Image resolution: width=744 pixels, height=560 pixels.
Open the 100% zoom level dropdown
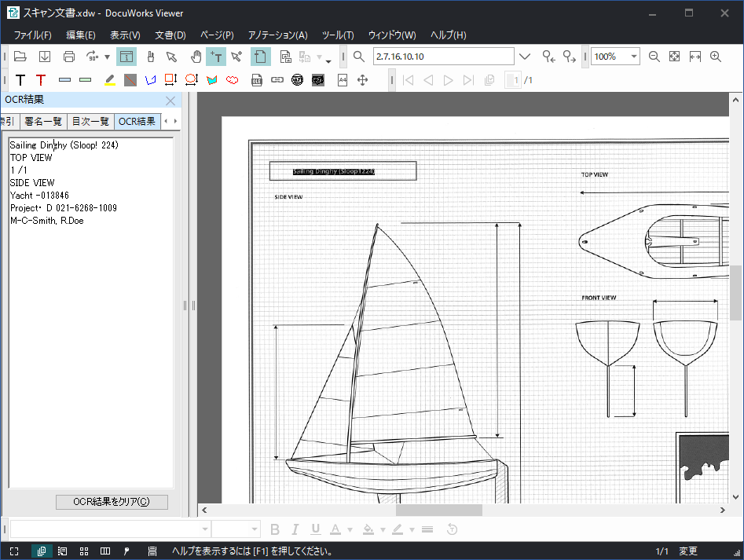tap(633, 57)
